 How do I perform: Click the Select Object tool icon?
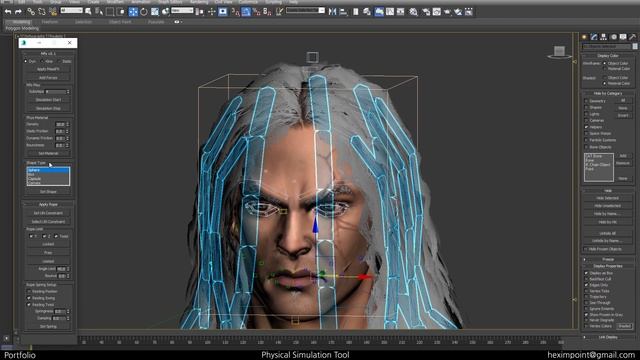(x=88, y=12)
